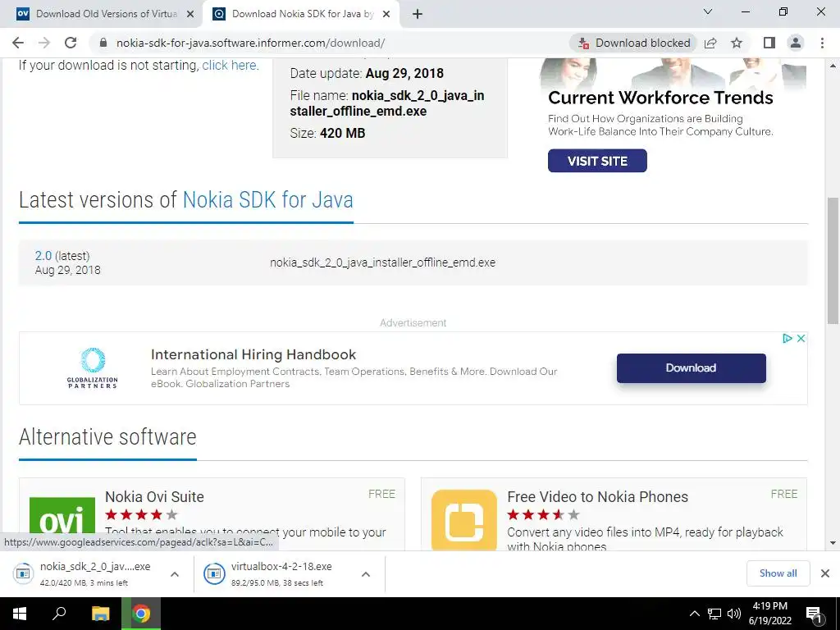
Task: Show hidden system tray icons
Action: pyautogui.click(x=694, y=614)
